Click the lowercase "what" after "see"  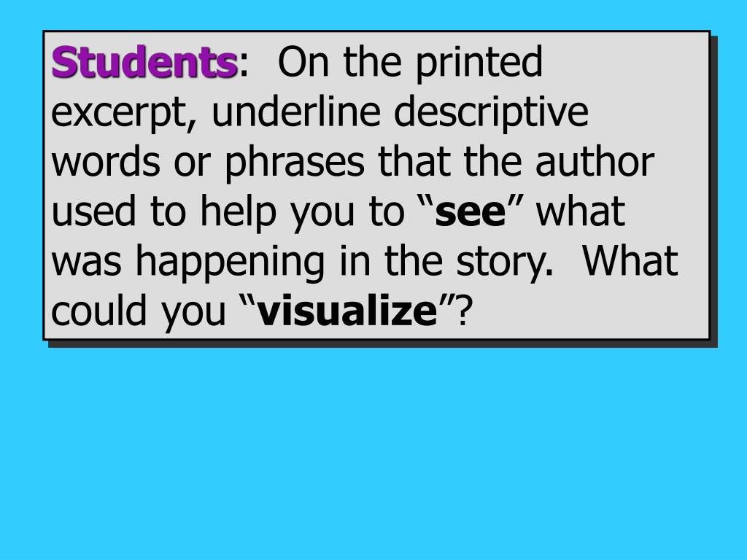point(580,211)
